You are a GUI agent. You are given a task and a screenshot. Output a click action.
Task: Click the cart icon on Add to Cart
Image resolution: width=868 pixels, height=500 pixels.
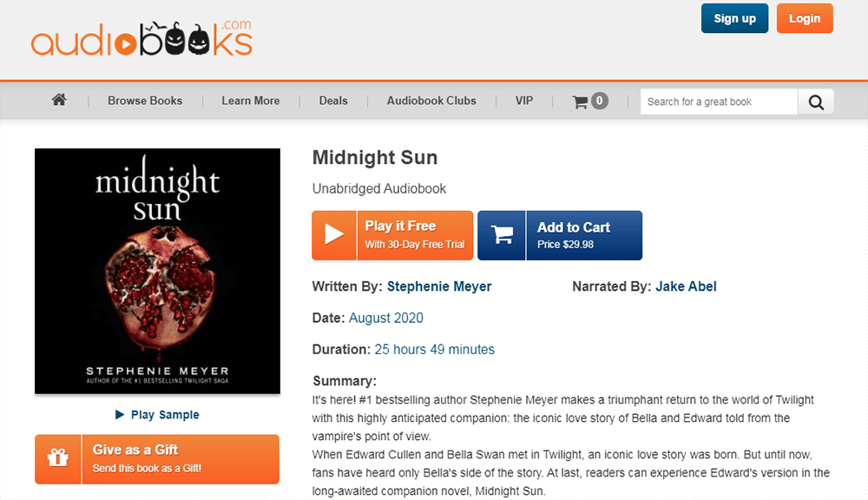coord(502,235)
